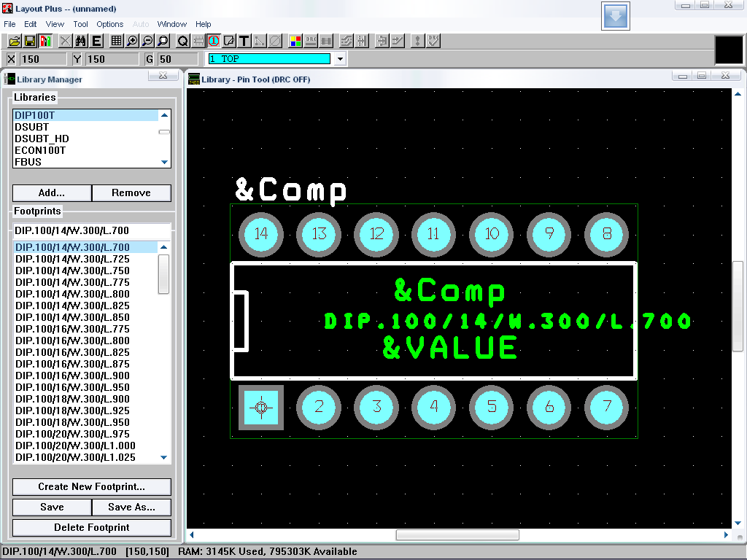Select footprint DIP.100/20/W.300/L1.000
The height and width of the screenshot is (560, 747).
pyautogui.click(x=86, y=446)
